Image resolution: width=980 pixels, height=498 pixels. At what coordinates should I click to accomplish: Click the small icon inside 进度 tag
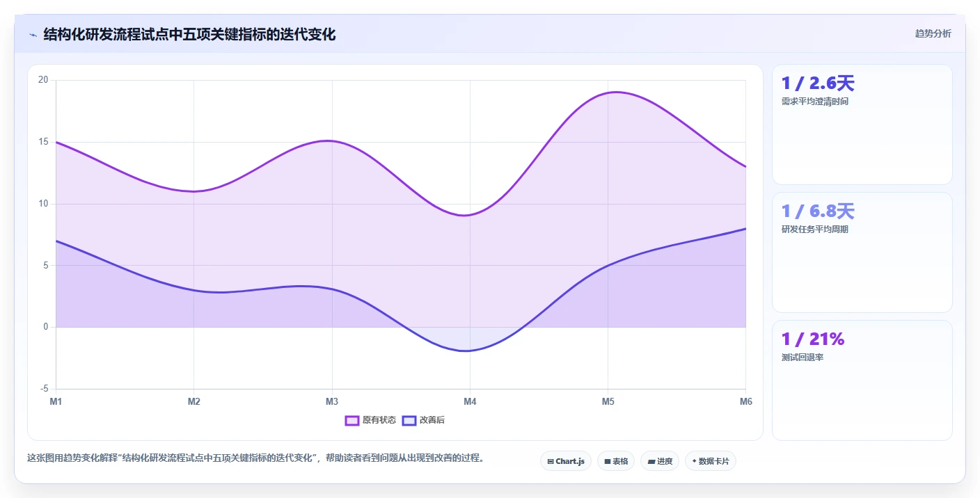(651, 461)
